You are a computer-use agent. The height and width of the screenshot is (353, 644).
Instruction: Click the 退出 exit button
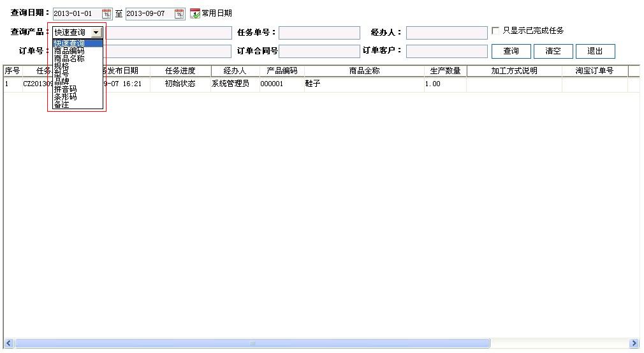[x=595, y=51]
